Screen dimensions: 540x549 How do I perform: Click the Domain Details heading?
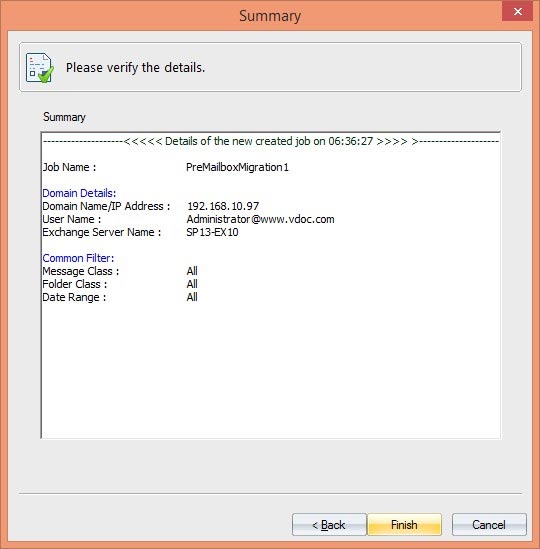coord(79,193)
